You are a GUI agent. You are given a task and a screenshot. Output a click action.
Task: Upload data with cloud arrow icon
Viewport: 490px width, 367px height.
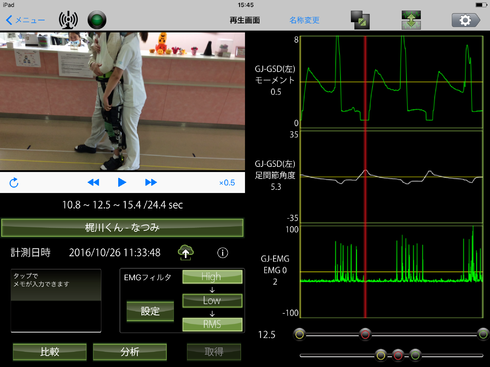click(x=186, y=253)
